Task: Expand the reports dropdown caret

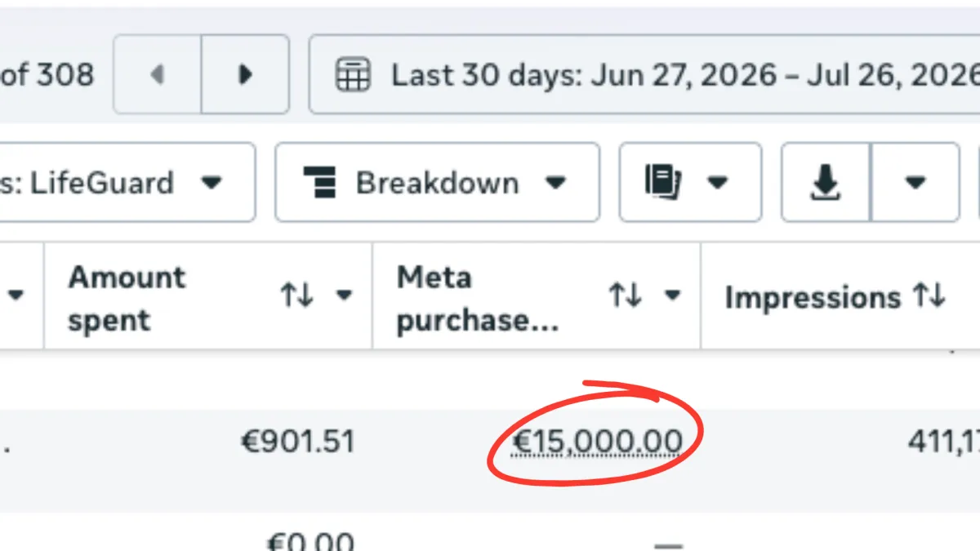Action: click(718, 182)
